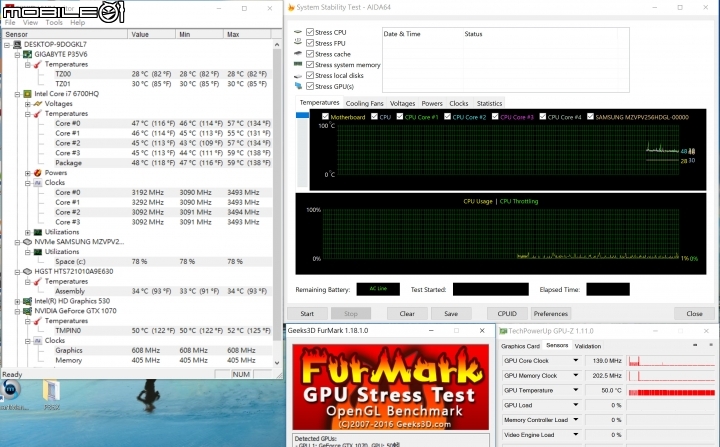Viewport: 720px width, 447px height.
Task: Click the thermometer icon under HGST drive
Action: (38, 282)
